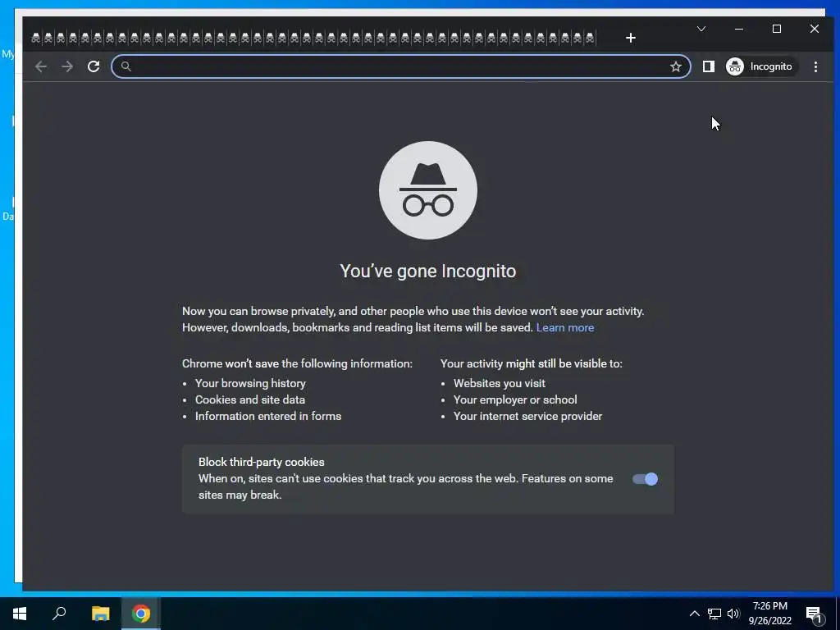Open the Windows Start menu
The height and width of the screenshot is (630, 840).
tap(20, 614)
